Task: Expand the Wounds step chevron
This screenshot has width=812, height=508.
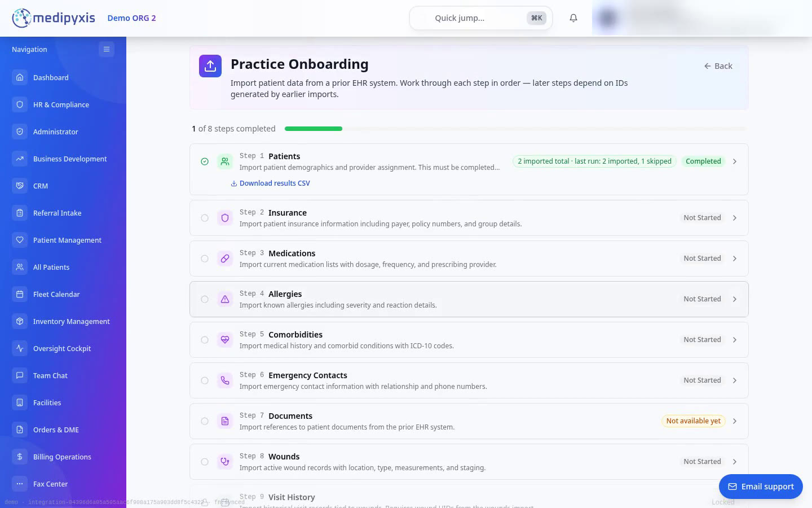Action: click(735, 462)
